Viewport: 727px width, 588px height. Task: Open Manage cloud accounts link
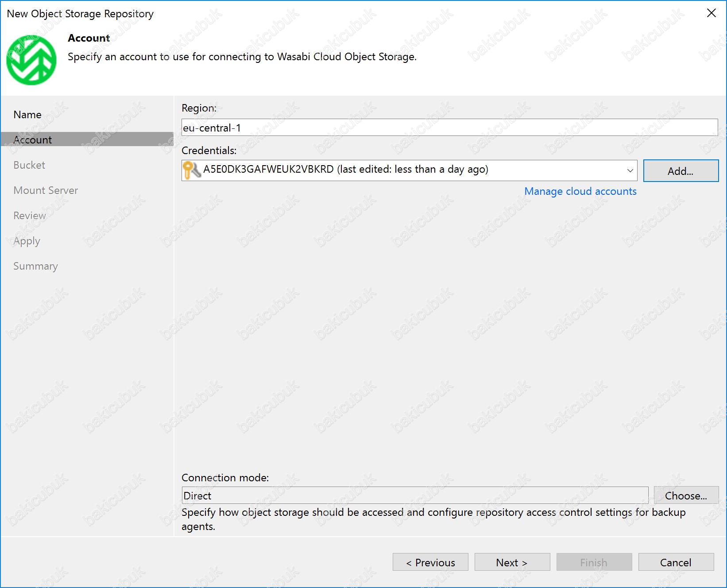point(580,191)
